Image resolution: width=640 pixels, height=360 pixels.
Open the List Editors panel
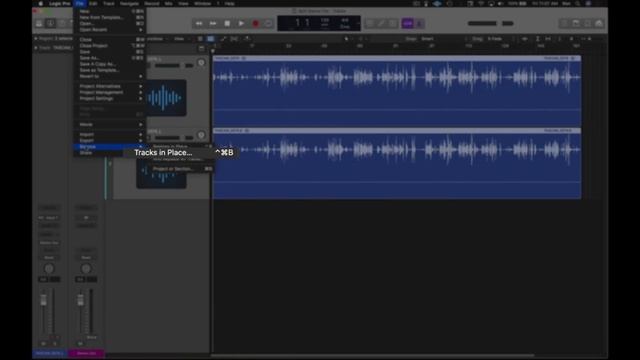pos(564,24)
